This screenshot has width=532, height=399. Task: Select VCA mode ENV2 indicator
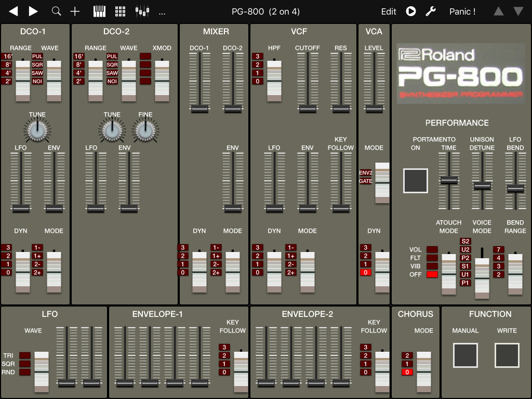[x=365, y=172]
